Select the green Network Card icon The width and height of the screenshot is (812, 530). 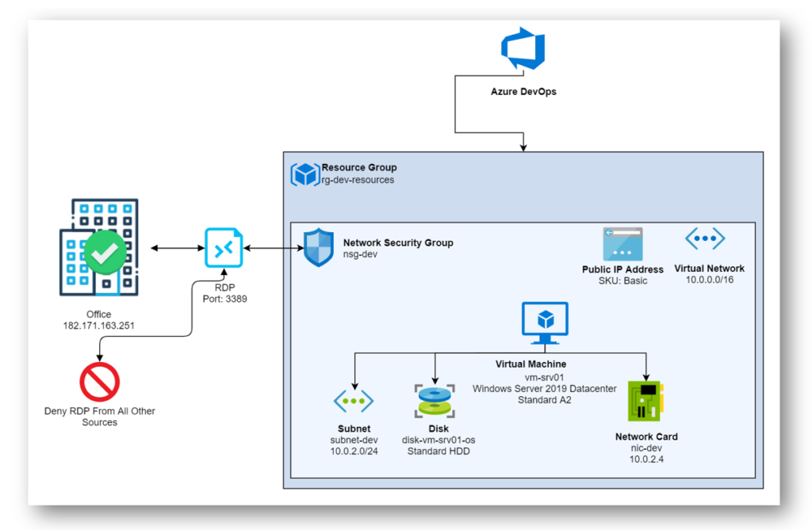[645, 401]
